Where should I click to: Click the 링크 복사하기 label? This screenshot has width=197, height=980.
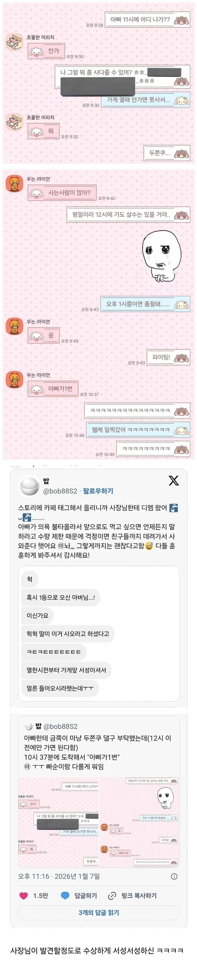pyautogui.click(x=139, y=896)
